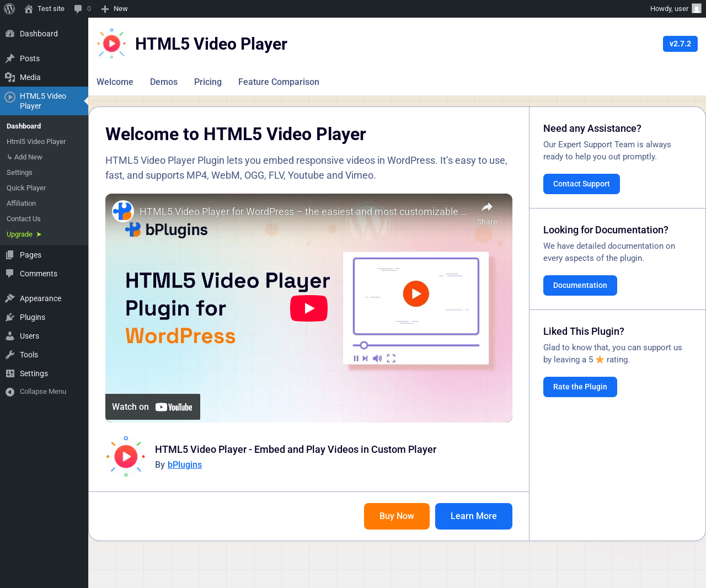Click the Appearance paintbrush icon
The image size is (706, 588).
click(10, 298)
